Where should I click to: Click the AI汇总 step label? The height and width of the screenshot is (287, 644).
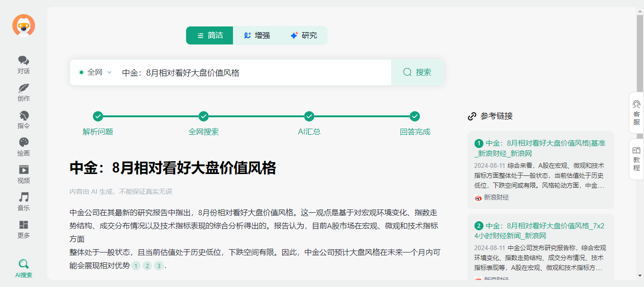tap(309, 132)
